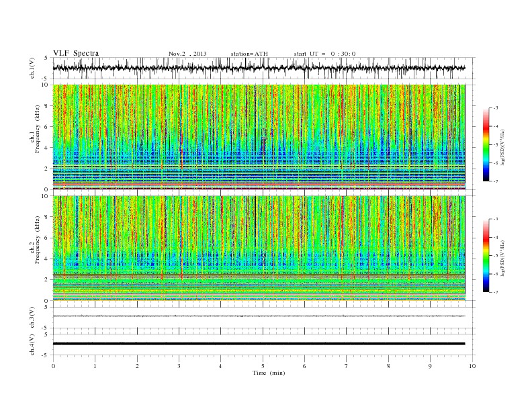The width and height of the screenshot is (532, 411).
Task: Click time axis tick label '1'
Action: click(95, 366)
